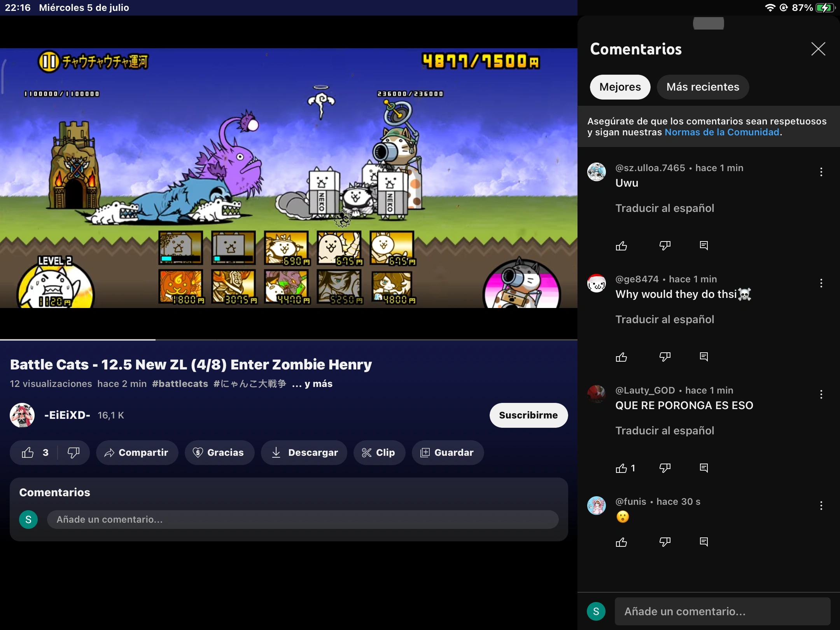This screenshot has width=840, height=630.
Task: Tap the Compartir button
Action: click(x=137, y=453)
